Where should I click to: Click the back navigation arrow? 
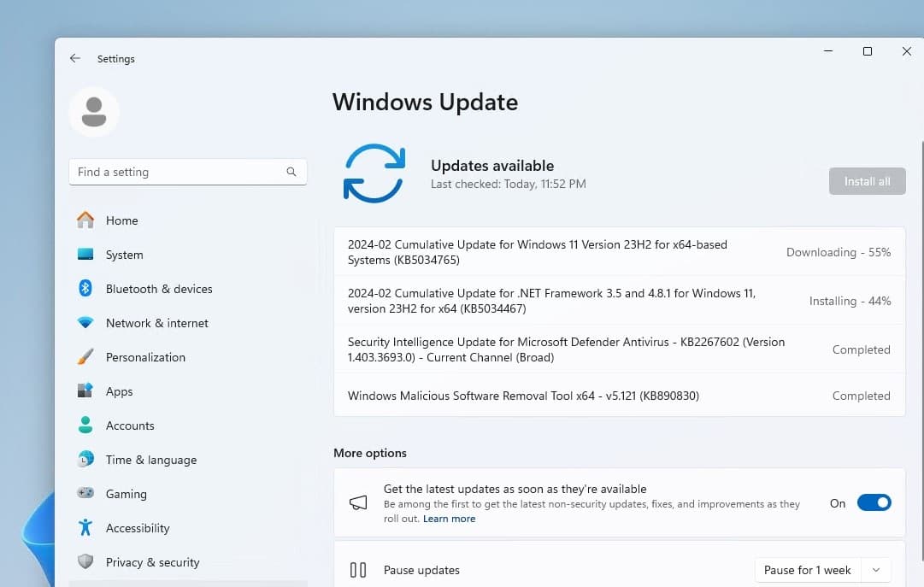[74, 58]
